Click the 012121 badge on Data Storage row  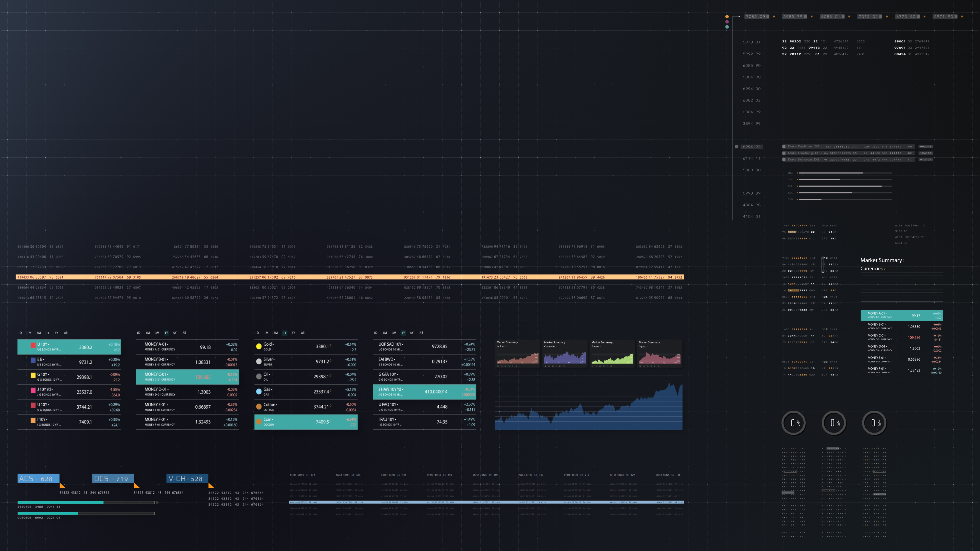coord(926,160)
